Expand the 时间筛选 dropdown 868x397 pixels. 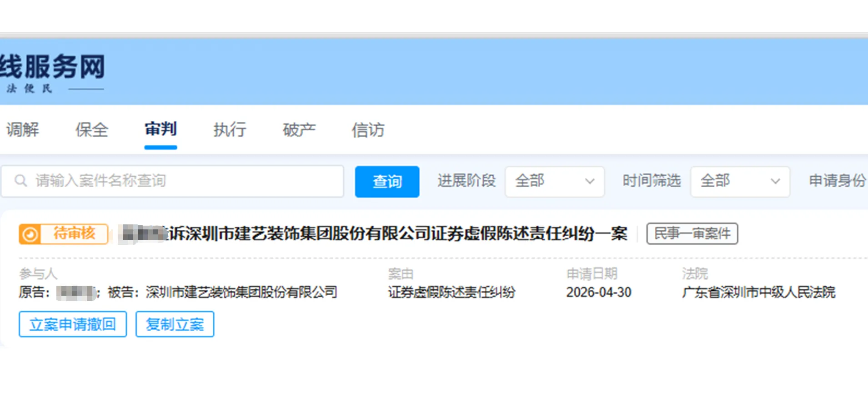pyautogui.click(x=740, y=181)
